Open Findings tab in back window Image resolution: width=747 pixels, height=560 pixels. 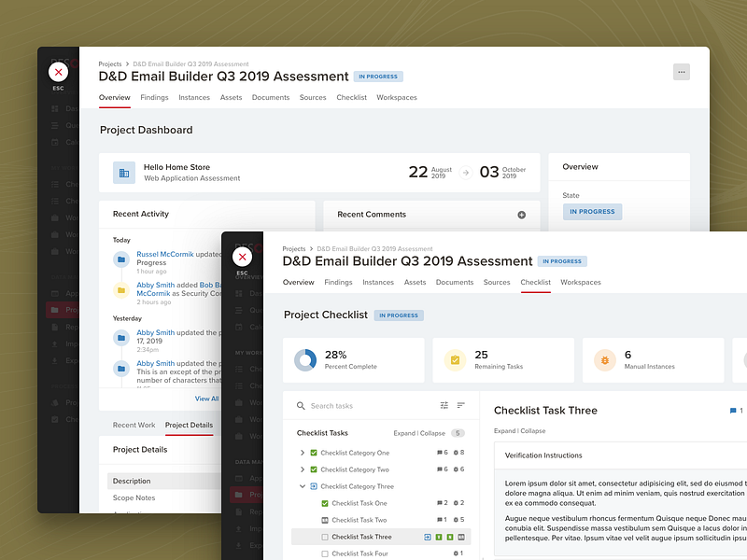[154, 97]
